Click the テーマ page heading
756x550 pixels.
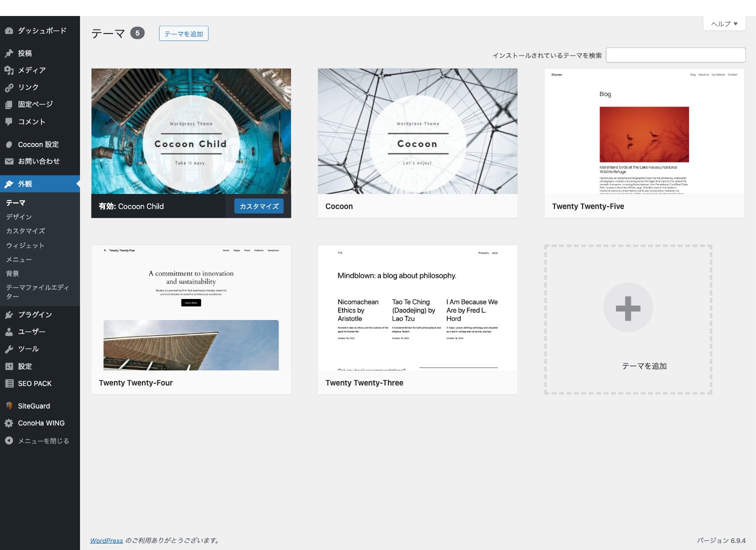coord(108,33)
